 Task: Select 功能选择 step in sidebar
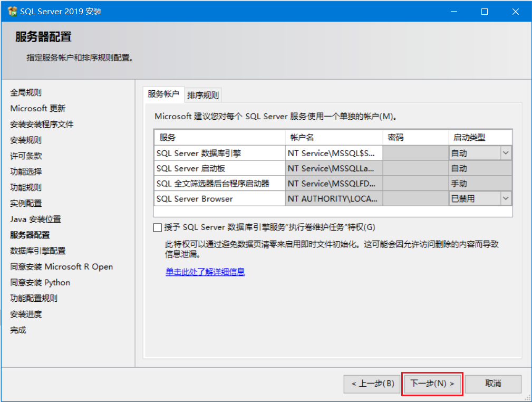(26, 171)
